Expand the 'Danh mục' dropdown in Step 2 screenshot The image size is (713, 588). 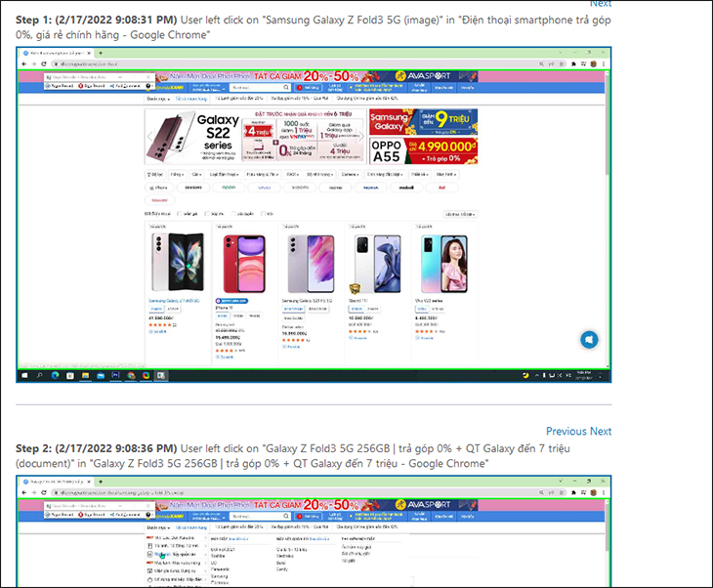(158, 527)
